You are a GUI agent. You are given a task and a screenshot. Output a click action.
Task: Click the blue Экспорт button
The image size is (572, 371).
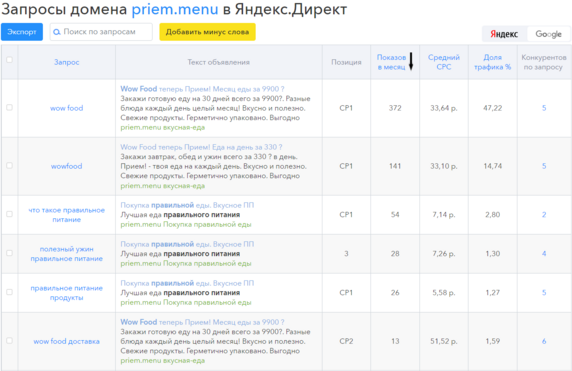pos(22,32)
